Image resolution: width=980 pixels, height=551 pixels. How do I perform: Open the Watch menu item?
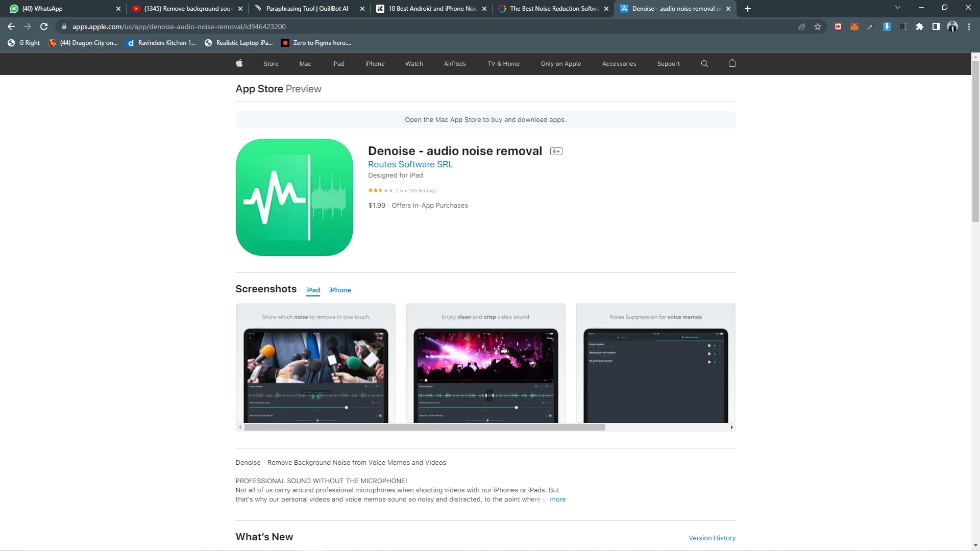[x=414, y=64]
